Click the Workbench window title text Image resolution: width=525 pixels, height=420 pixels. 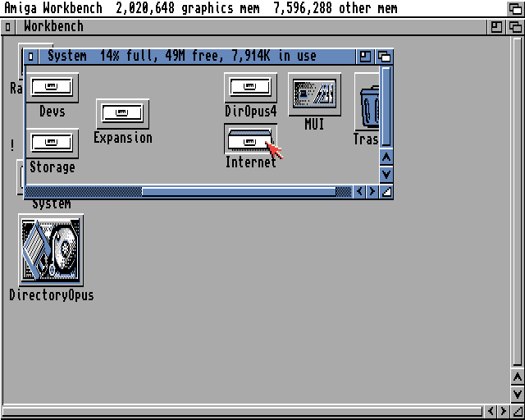(53, 26)
